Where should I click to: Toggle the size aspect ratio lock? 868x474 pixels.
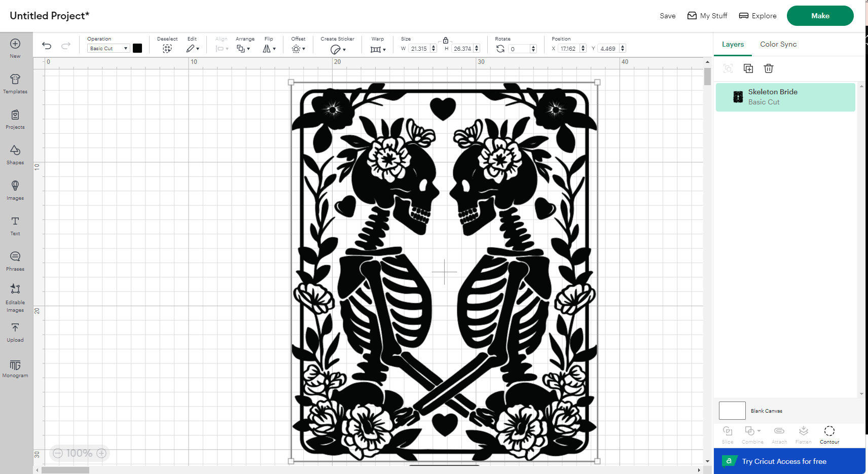click(x=446, y=40)
